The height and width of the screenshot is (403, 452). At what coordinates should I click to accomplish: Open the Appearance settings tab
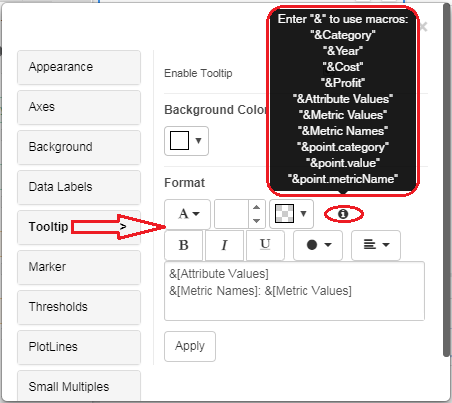point(79,67)
